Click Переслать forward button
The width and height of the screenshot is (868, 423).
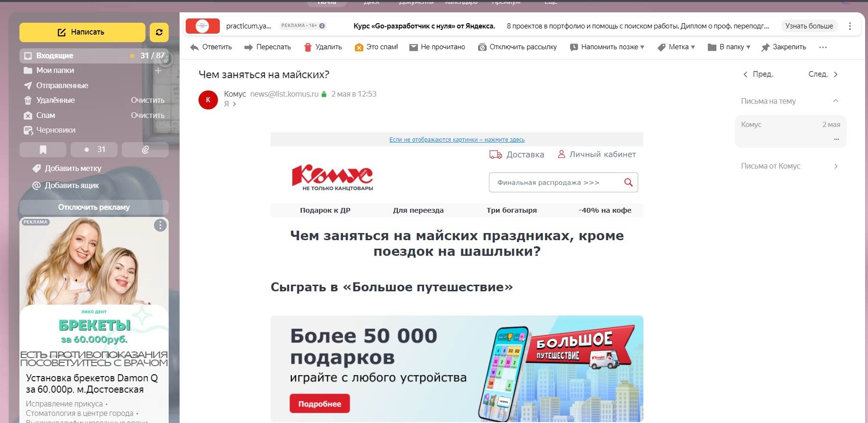(x=268, y=47)
